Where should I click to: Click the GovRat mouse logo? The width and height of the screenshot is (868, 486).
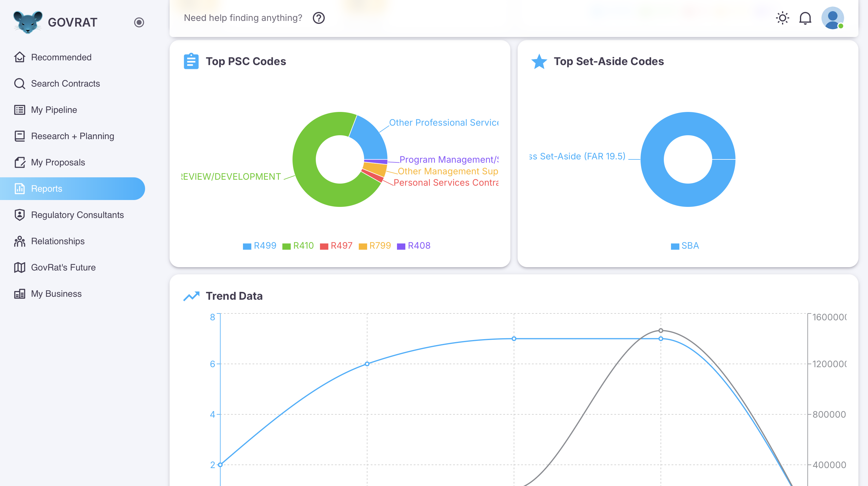point(28,22)
